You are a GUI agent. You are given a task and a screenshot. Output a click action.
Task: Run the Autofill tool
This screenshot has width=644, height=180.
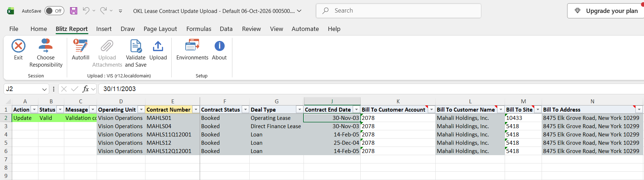tap(80, 50)
